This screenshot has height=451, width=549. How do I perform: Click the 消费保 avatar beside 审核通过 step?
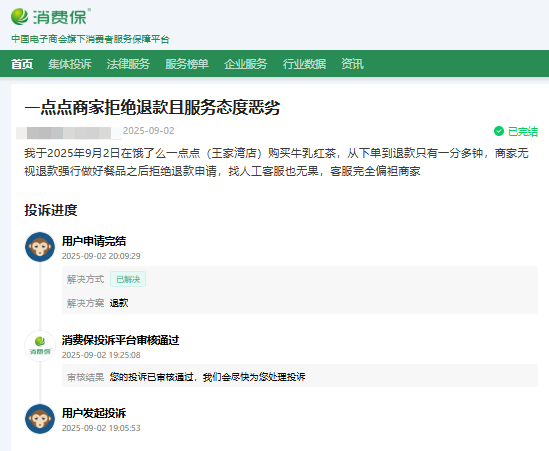click(40, 346)
